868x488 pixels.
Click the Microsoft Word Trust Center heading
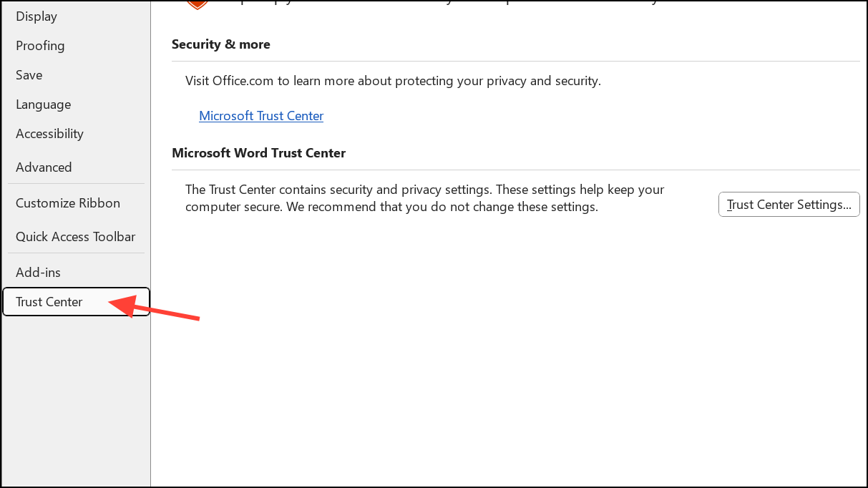[258, 153]
